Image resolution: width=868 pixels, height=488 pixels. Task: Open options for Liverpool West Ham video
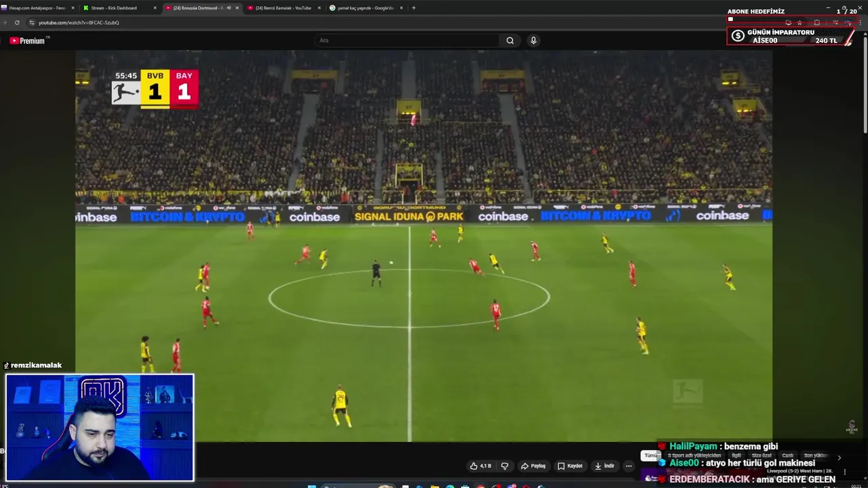pos(844,472)
